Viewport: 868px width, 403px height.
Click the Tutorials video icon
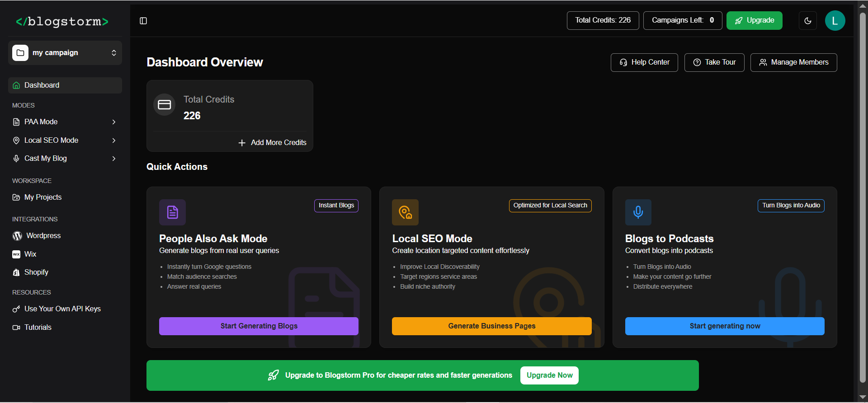point(16,328)
